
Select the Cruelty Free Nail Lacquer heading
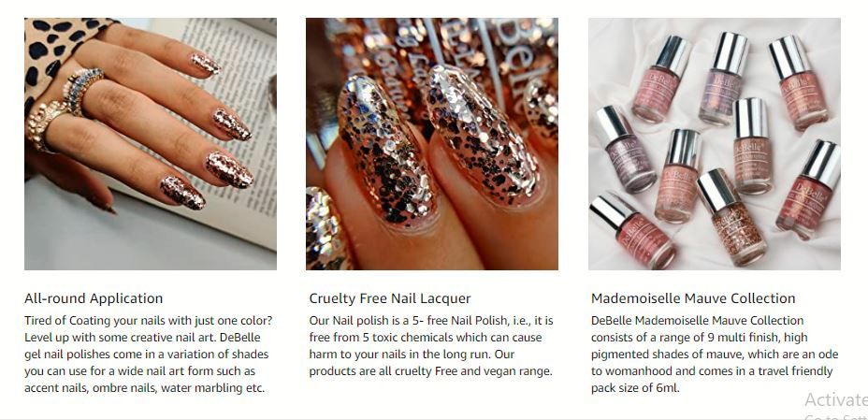point(390,298)
